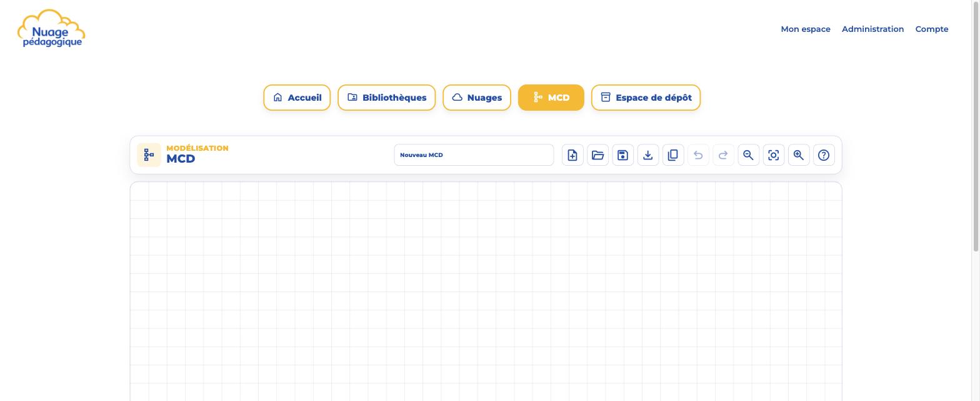The image size is (980, 401).
Task: Go to the Accueil tab
Action: pos(297,98)
